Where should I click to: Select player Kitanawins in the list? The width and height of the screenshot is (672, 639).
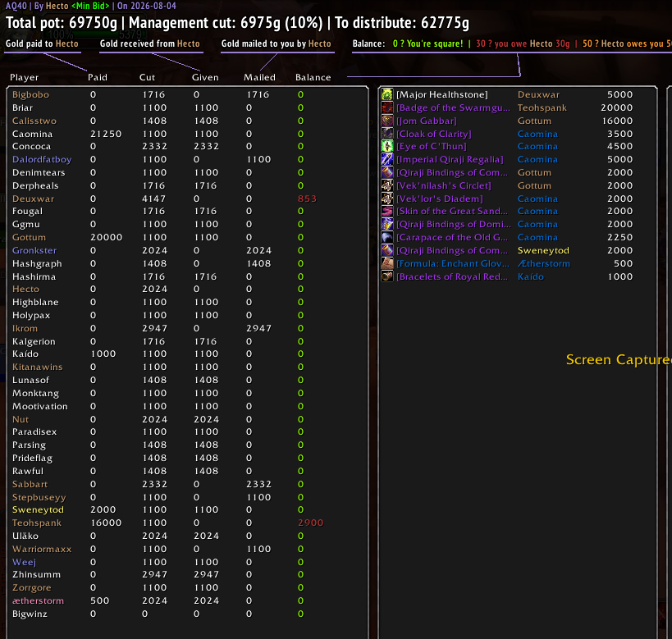(37, 367)
